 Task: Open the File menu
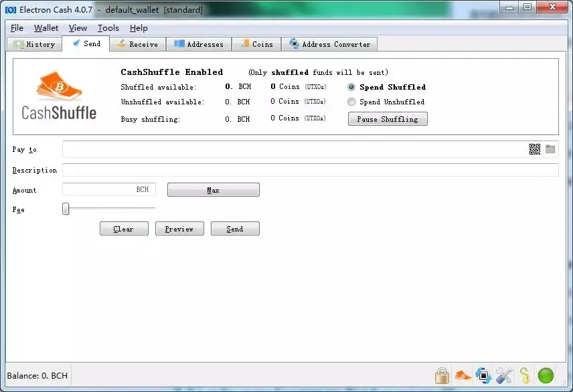17,28
